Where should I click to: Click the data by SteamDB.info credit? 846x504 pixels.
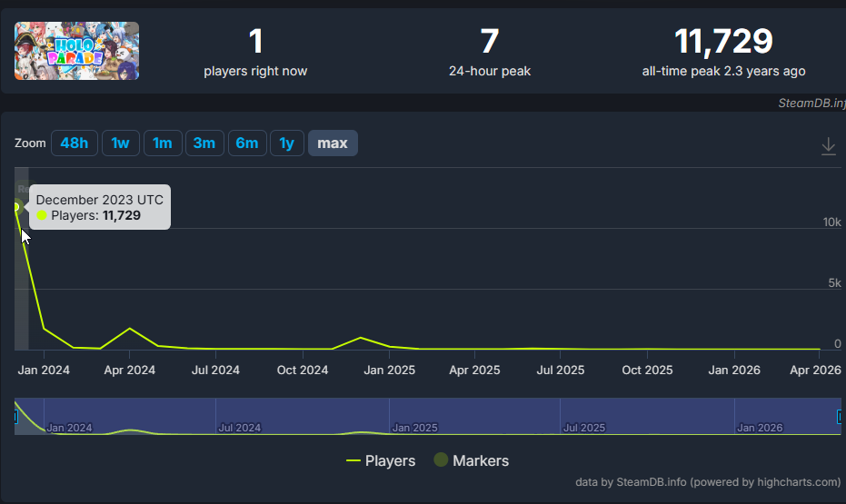[x=708, y=482]
